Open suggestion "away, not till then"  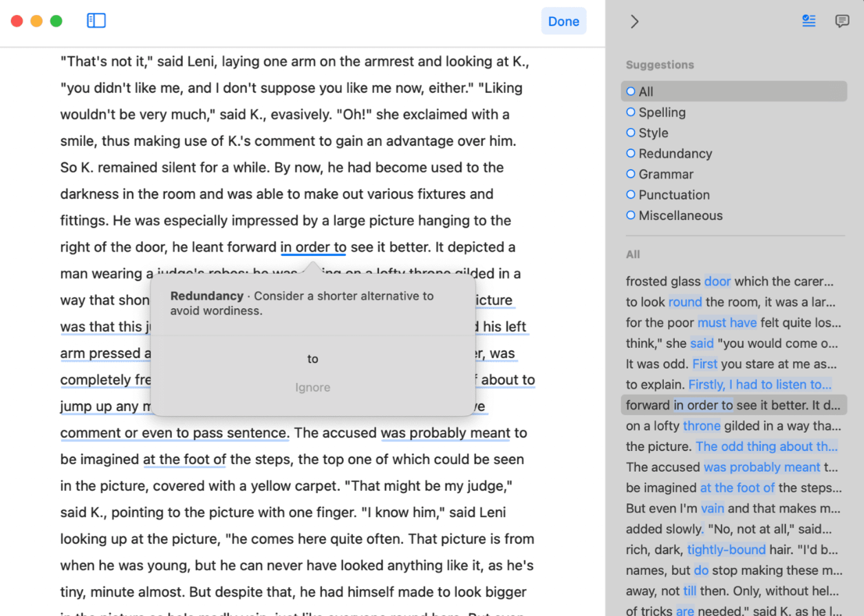tap(734, 591)
